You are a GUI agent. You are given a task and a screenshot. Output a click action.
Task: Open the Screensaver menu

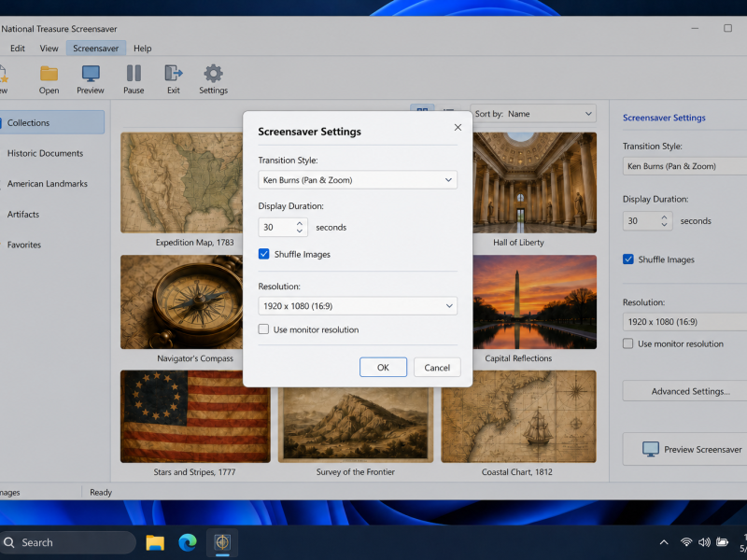point(96,49)
